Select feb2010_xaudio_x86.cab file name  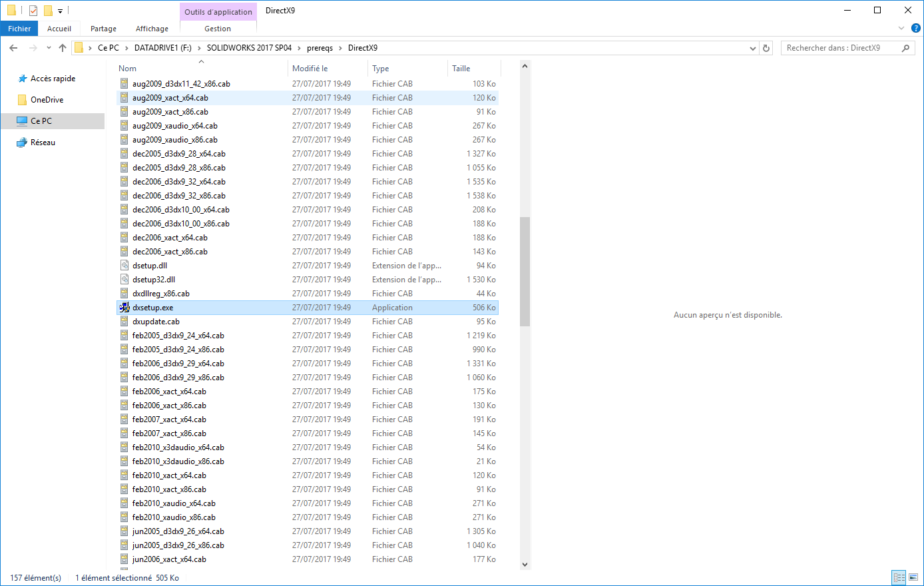[x=174, y=517]
